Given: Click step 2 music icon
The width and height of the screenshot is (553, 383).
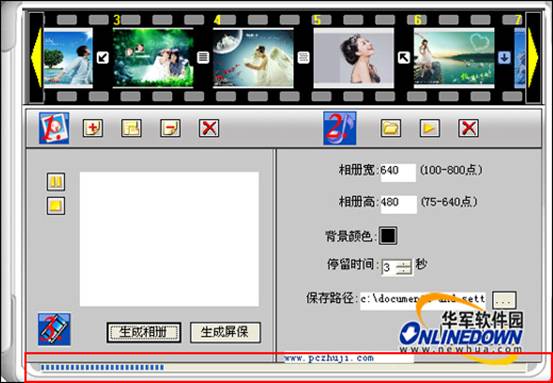Looking at the screenshot, I should tap(340, 128).
